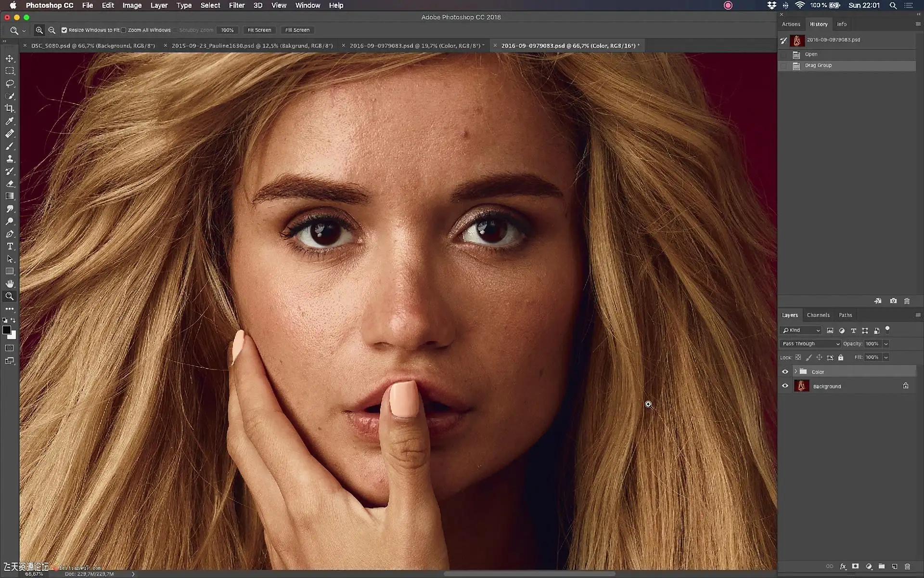Viewport: 924px width, 578px height.
Task: Enable Zoom All Windows checkbox
Action: 124,30
